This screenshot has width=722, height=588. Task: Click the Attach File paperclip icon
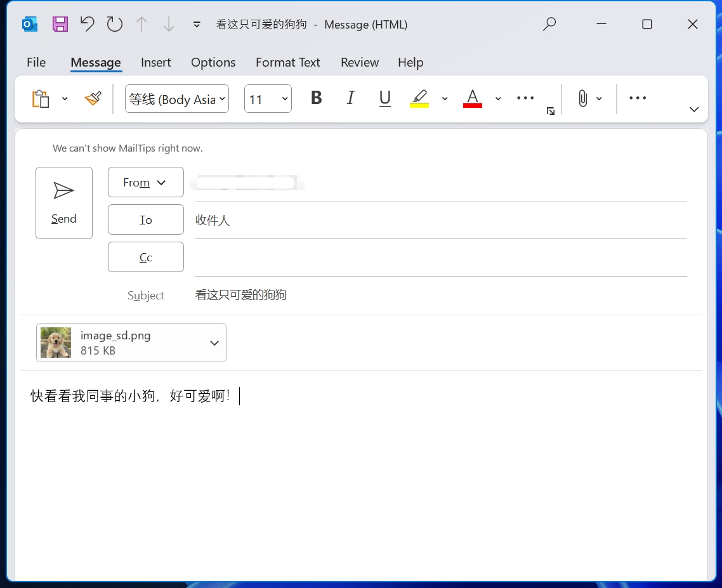click(x=582, y=98)
